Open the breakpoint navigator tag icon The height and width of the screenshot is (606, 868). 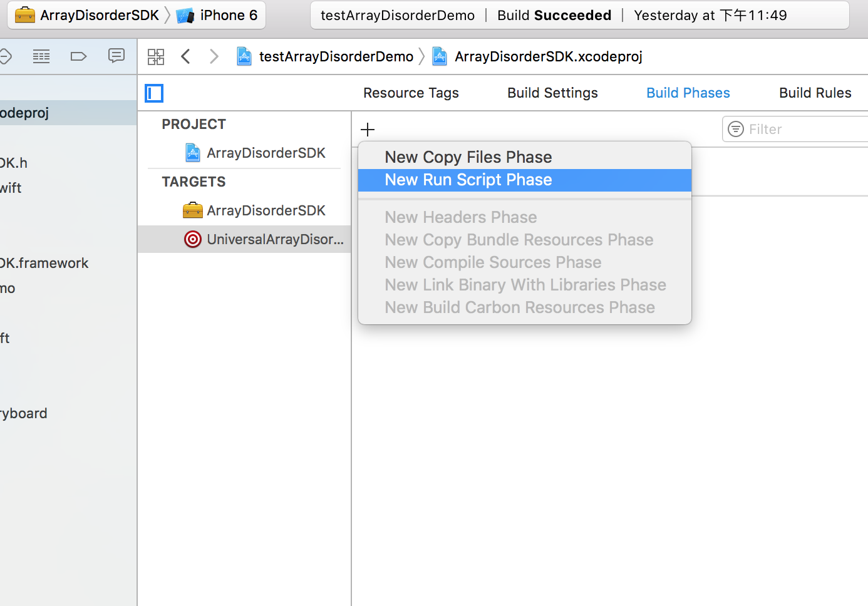pyautogui.click(x=79, y=57)
